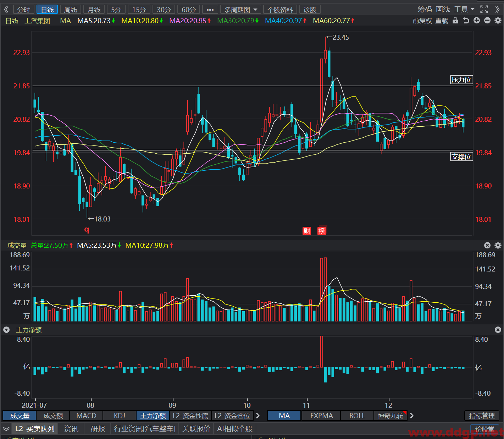504x439 pixels.
Task: Click the 压力位 resistance line label
Action: 461,80
